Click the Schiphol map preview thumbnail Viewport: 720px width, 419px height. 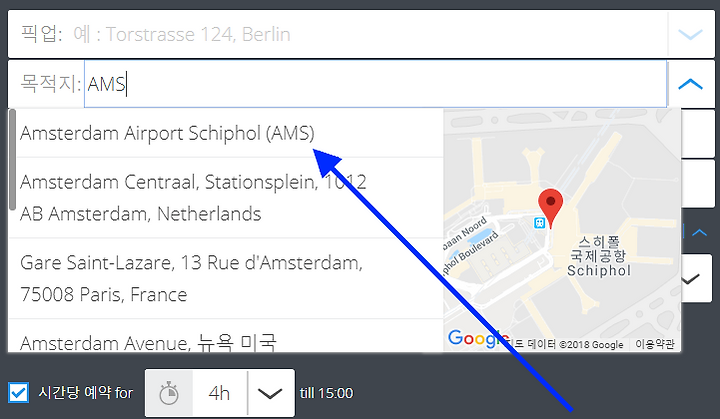[562, 230]
